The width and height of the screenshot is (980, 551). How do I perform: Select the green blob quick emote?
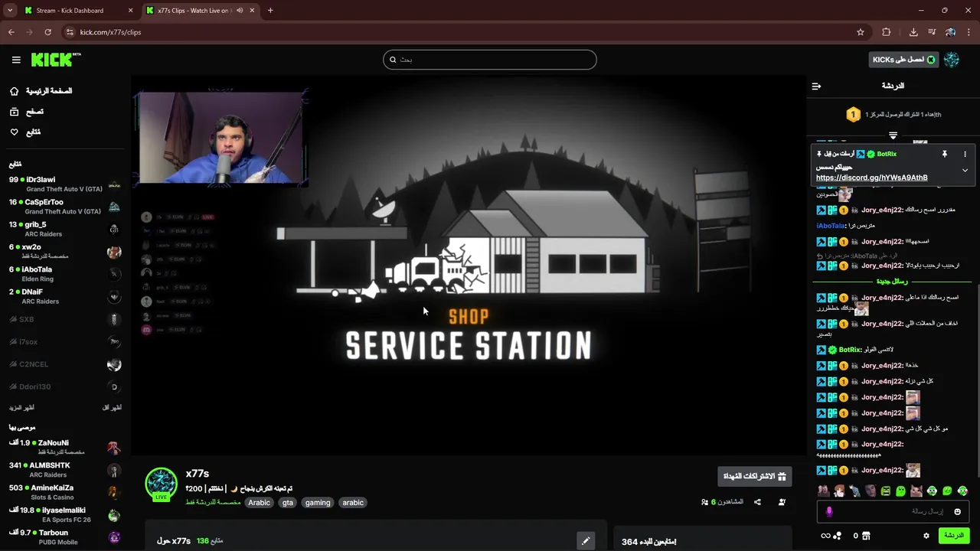click(x=901, y=491)
